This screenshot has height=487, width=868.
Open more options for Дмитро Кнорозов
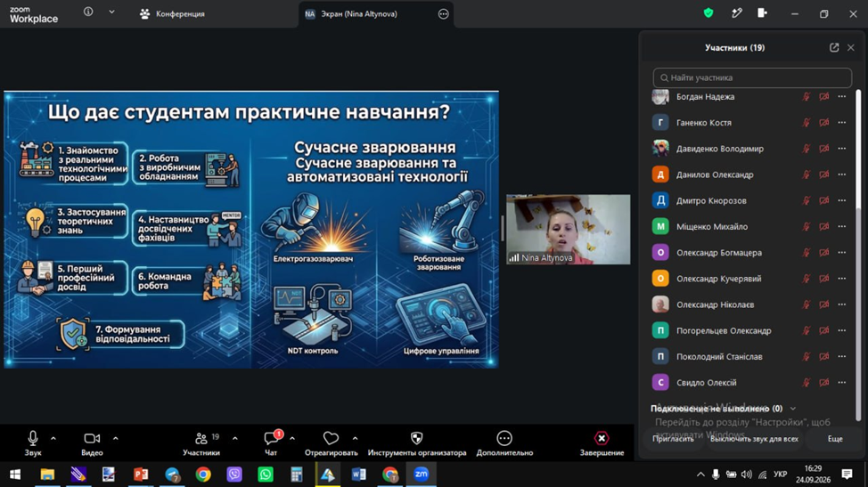[x=841, y=200]
